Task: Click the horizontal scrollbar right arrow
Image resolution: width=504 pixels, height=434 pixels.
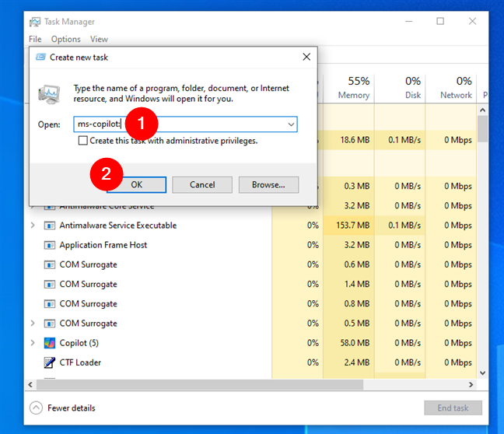Action: [x=471, y=384]
